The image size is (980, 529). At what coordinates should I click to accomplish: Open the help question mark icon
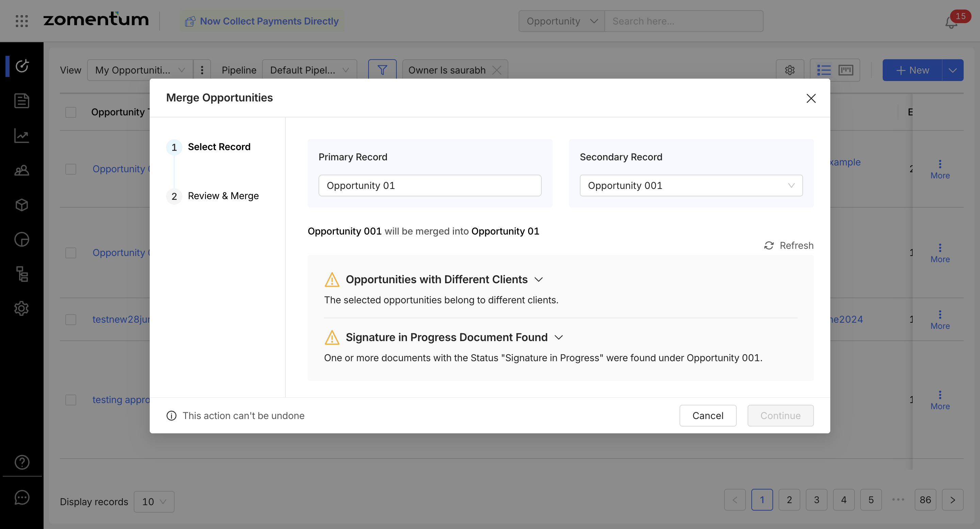coord(22,462)
